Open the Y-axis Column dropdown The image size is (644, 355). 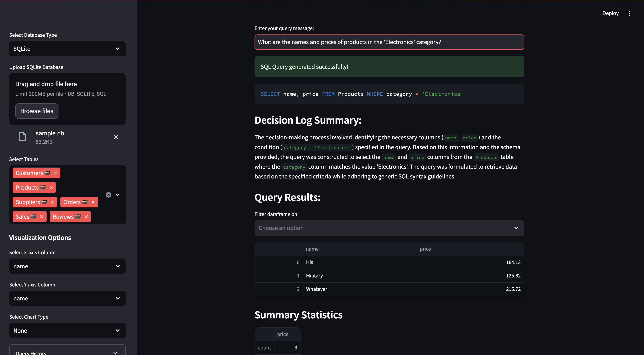click(x=67, y=298)
